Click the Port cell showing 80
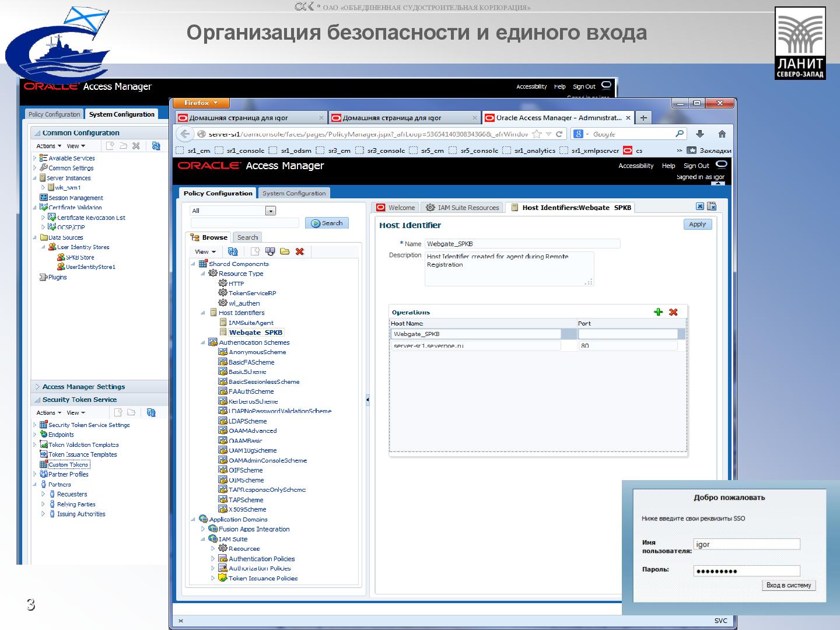Image resolution: width=840 pixels, height=630 pixels. click(628, 346)
